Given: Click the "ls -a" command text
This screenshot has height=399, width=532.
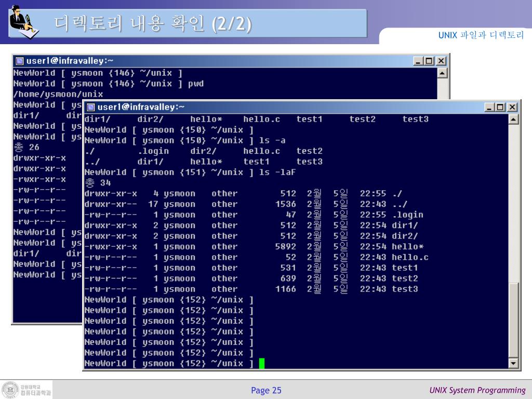Looking at the screenshot, I should [x=272, y=140].
